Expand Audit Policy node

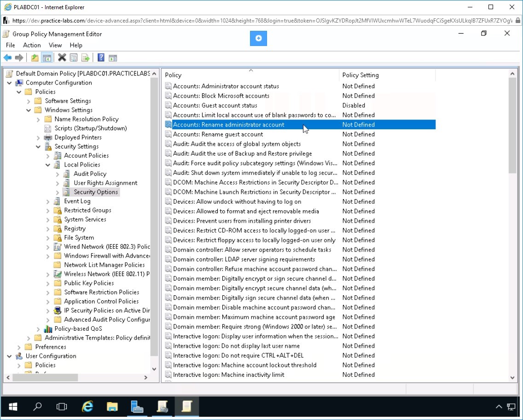point(58,174)
